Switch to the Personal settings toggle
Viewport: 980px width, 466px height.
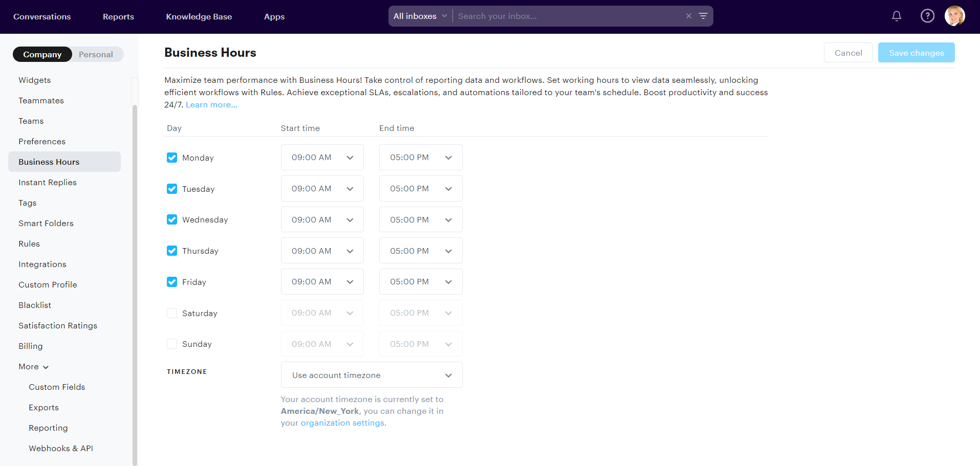pos(96,54)
